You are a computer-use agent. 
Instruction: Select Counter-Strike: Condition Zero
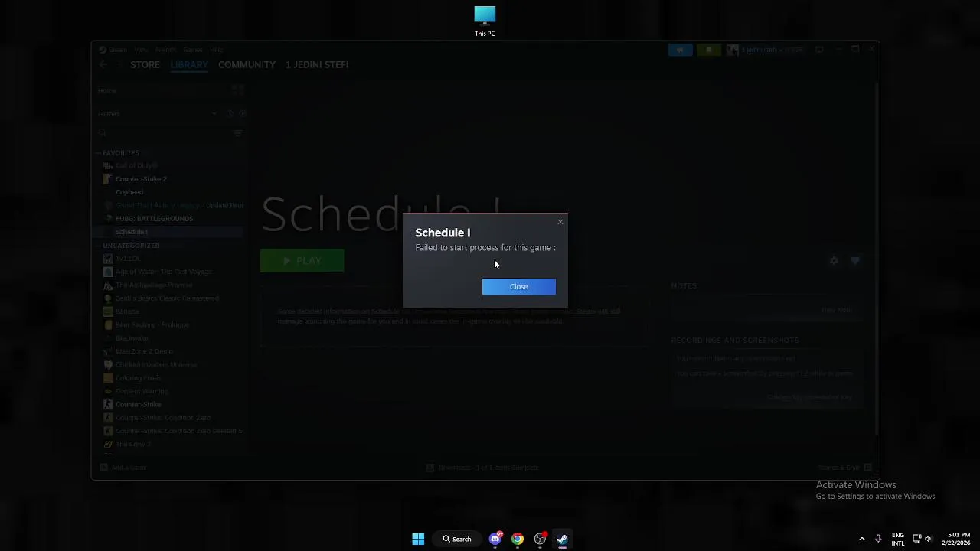pyautogui.click(x=163, y=418)
